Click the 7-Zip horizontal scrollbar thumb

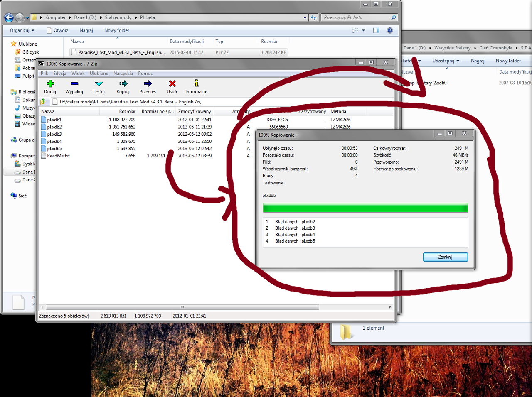pos(182,307)
